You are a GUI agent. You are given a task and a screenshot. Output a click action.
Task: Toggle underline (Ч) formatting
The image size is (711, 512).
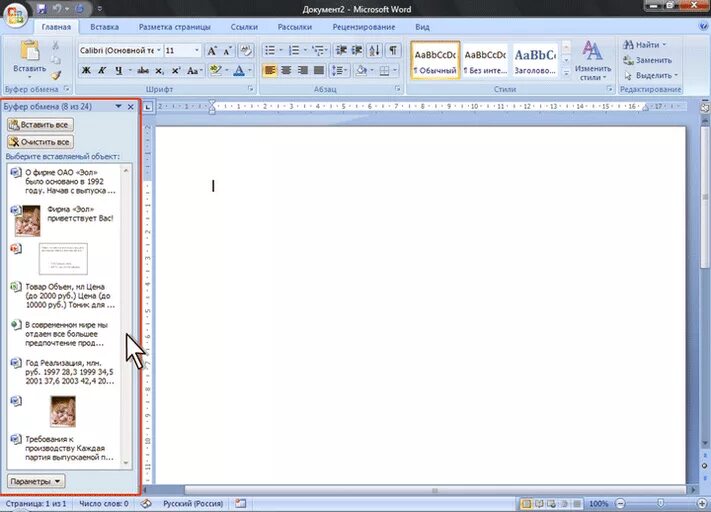click(x=118, y=71)
